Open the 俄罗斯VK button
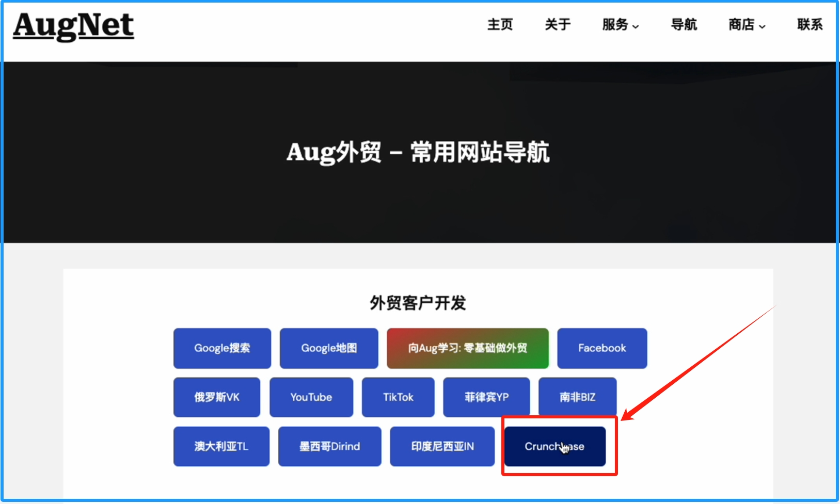 (x=217, y=397)
